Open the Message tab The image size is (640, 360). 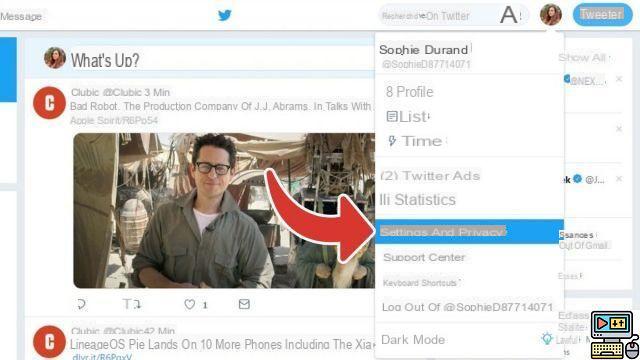(x=21, y=16)
